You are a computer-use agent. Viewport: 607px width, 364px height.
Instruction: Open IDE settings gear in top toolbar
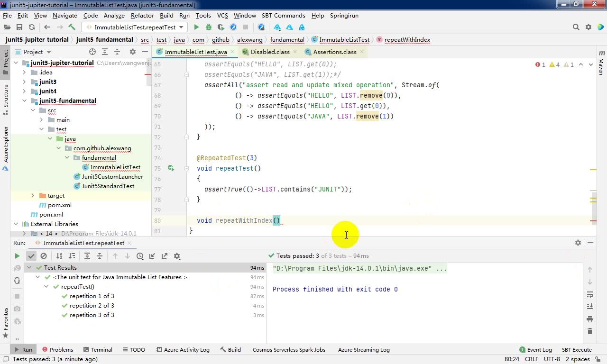pyautogui.click(x=589, y=27)
